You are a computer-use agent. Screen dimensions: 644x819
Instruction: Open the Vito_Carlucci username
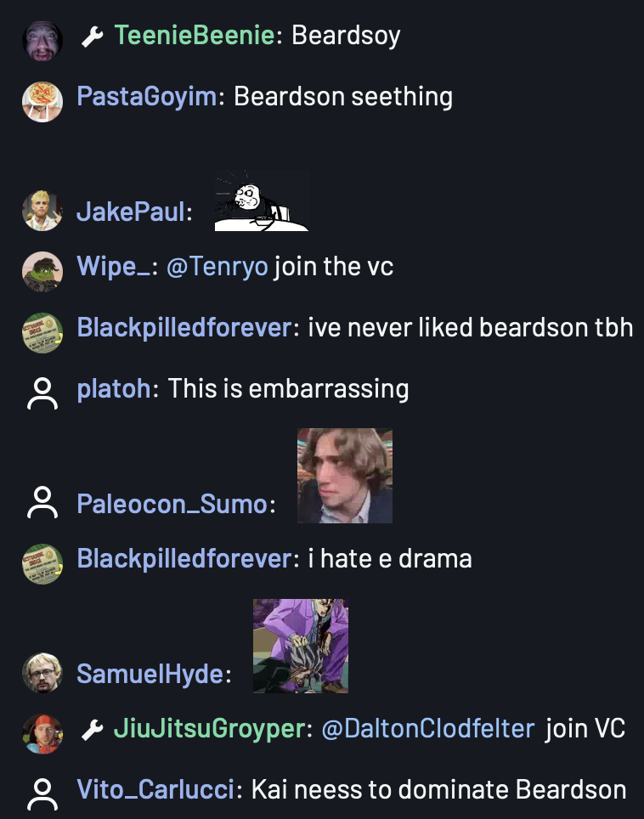coord(155,790)
